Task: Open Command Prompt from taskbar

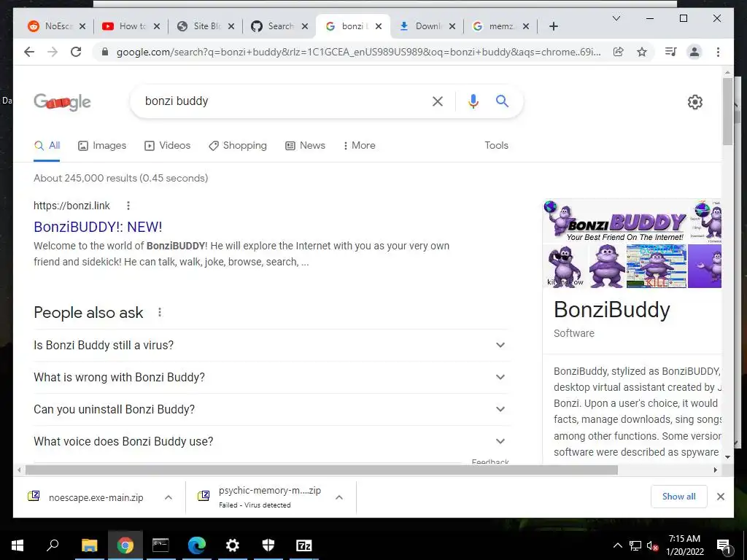Action: pos(160,545)
